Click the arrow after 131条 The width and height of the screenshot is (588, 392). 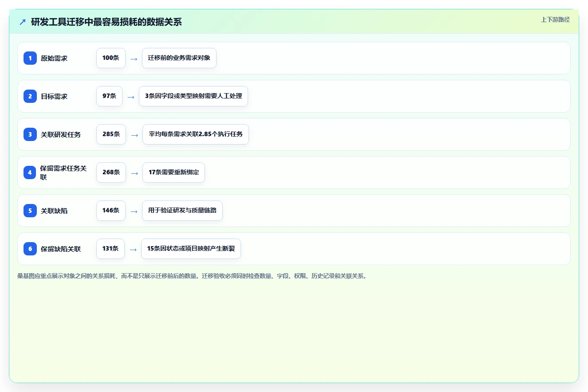[x=133, y=249]
